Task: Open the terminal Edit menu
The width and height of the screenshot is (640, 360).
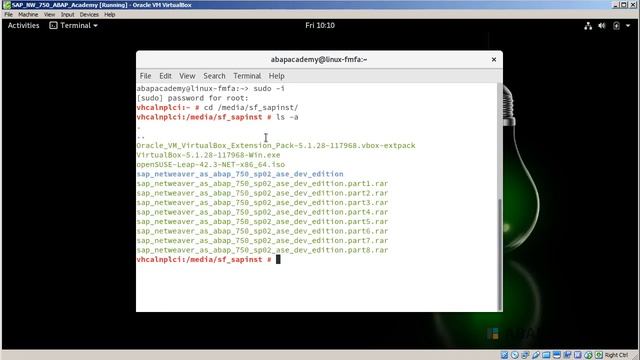Action: [165, 76]
